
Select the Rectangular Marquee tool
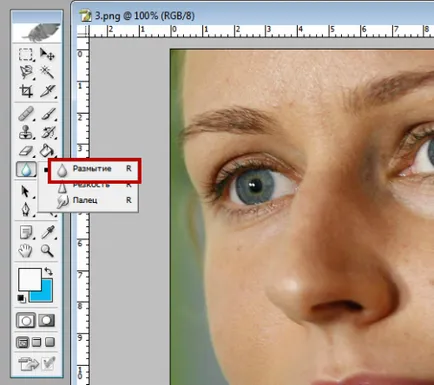26,54
